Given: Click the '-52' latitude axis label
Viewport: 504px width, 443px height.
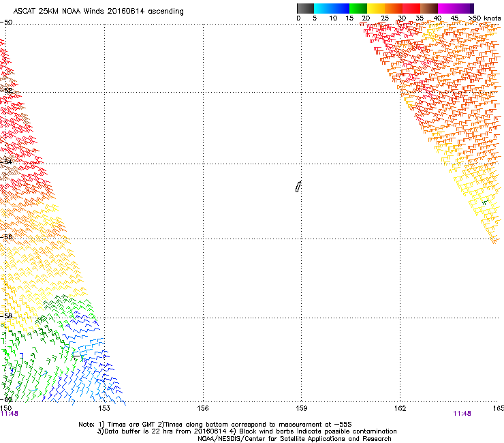Looking at the screenshot, I should tap(6, 91).
